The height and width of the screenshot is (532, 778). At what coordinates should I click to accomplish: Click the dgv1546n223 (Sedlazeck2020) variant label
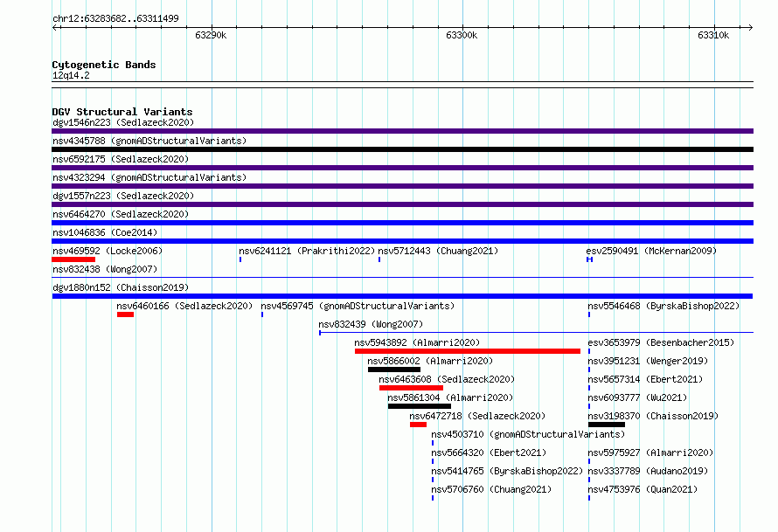[x=123, y=122]
